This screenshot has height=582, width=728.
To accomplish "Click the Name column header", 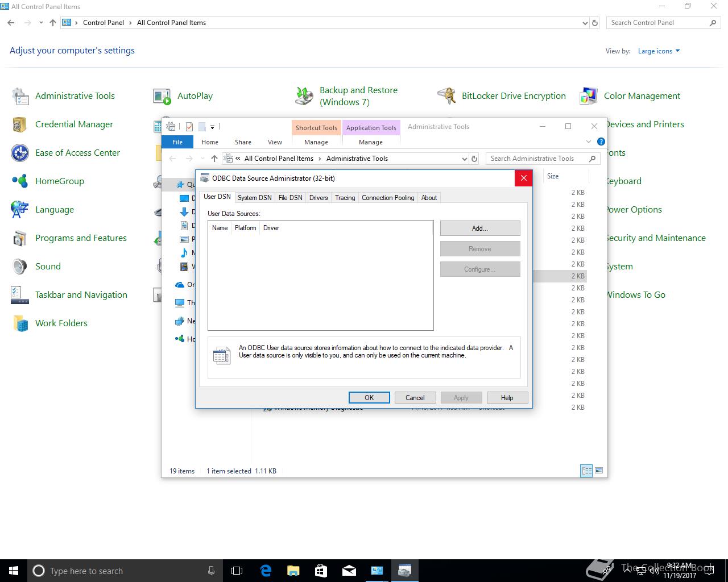I will pos(220,228).
